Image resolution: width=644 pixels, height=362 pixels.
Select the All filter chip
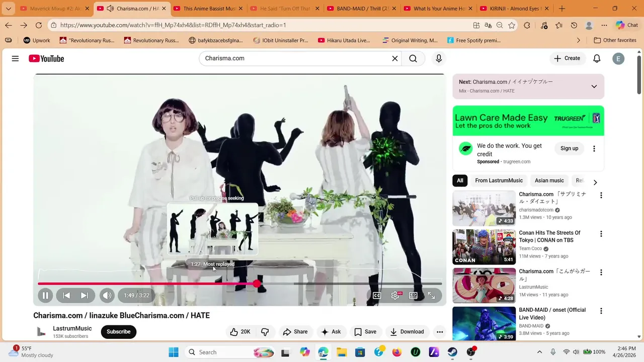coord(460,180)
